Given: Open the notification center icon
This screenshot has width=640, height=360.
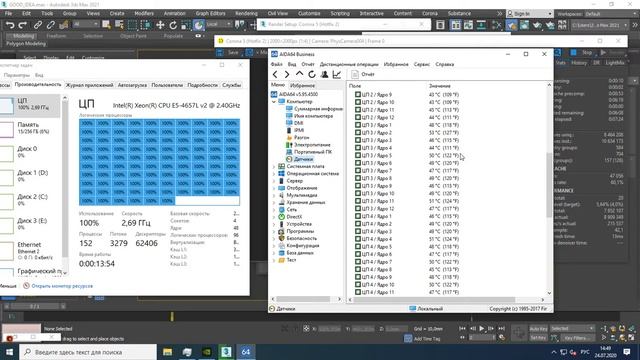Looking at the screenshot, I should point(627,352).
